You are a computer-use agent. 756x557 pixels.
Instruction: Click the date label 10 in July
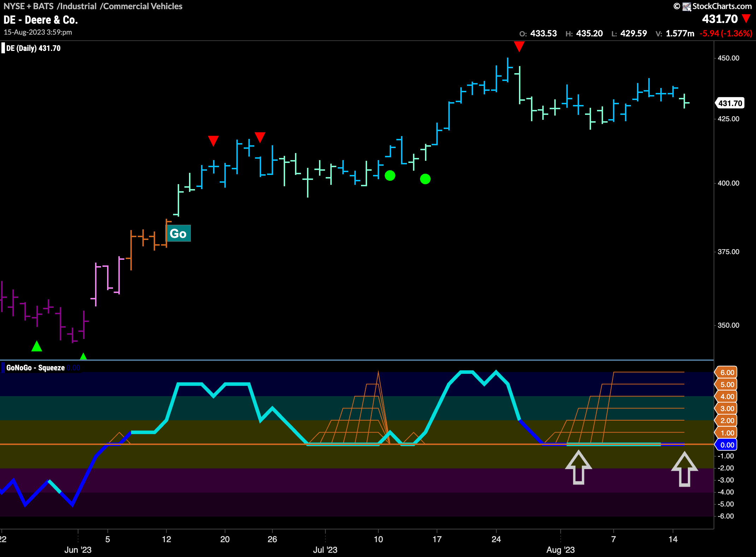point(378,539)
